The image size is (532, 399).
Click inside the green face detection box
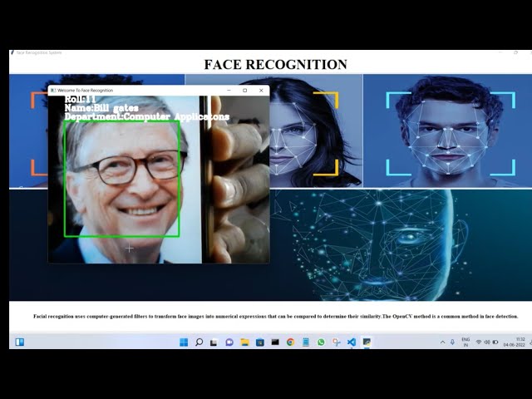122,179
